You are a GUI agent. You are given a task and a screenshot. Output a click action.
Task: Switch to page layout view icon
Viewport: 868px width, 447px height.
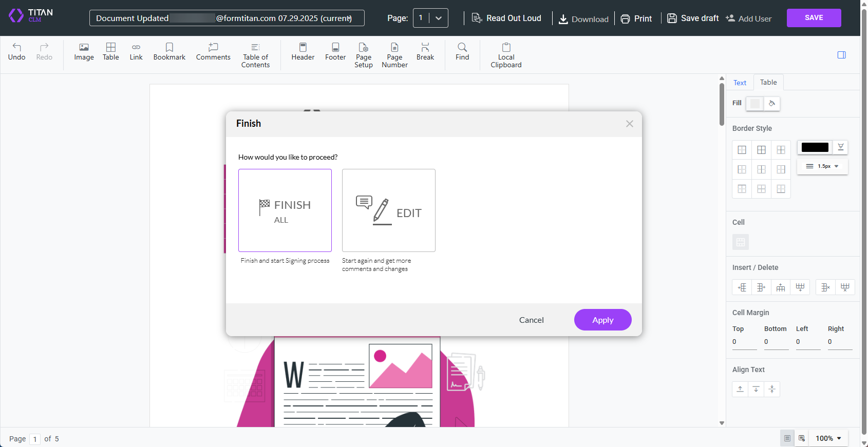click(787, 438)
